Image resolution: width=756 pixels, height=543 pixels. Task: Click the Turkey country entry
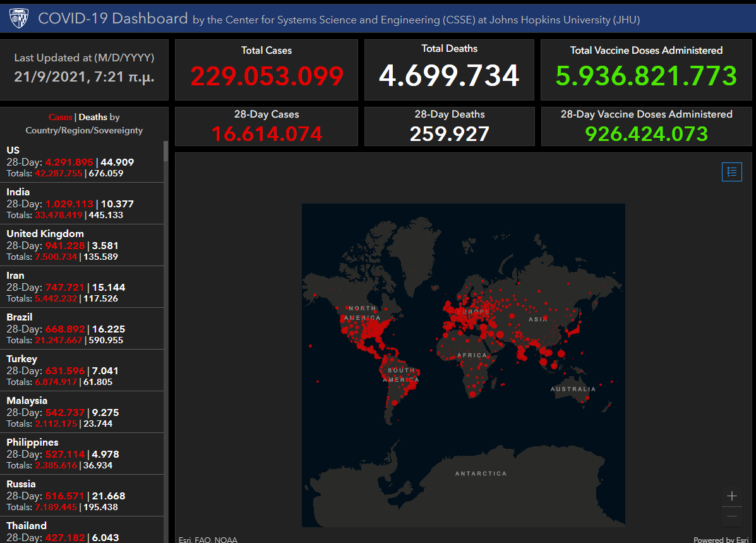click(81, 370)
